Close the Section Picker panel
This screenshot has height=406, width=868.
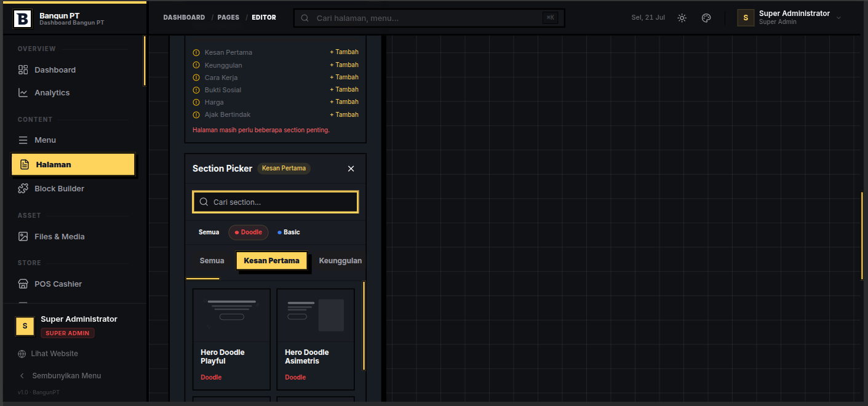(x=351, y=169)
